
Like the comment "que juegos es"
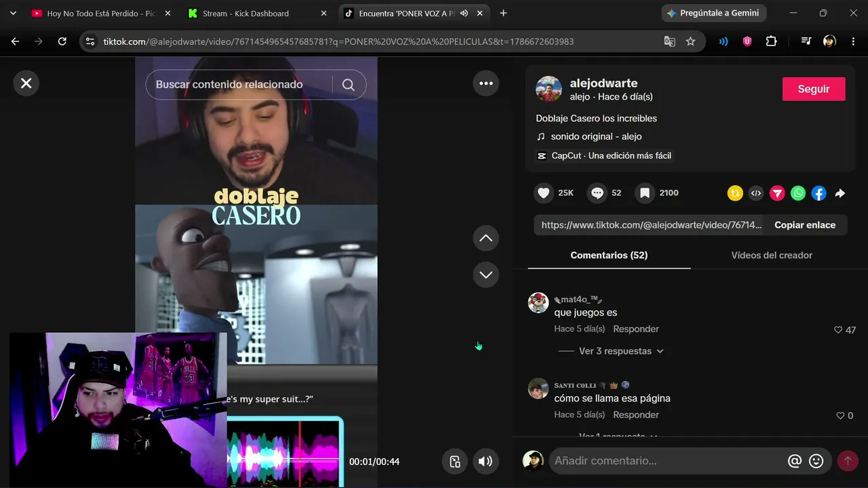(x=838, y=330)
